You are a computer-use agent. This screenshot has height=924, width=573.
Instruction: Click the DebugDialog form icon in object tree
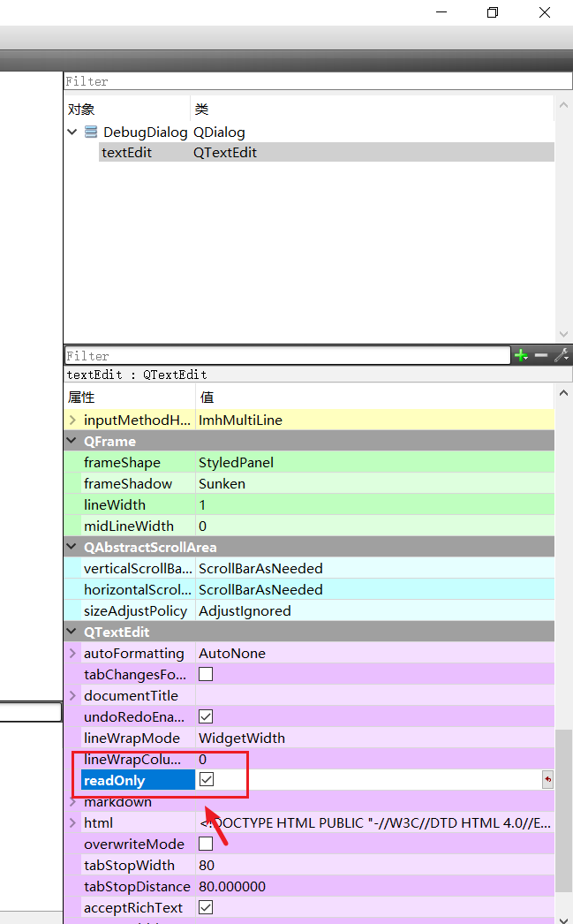coord(91,133)
